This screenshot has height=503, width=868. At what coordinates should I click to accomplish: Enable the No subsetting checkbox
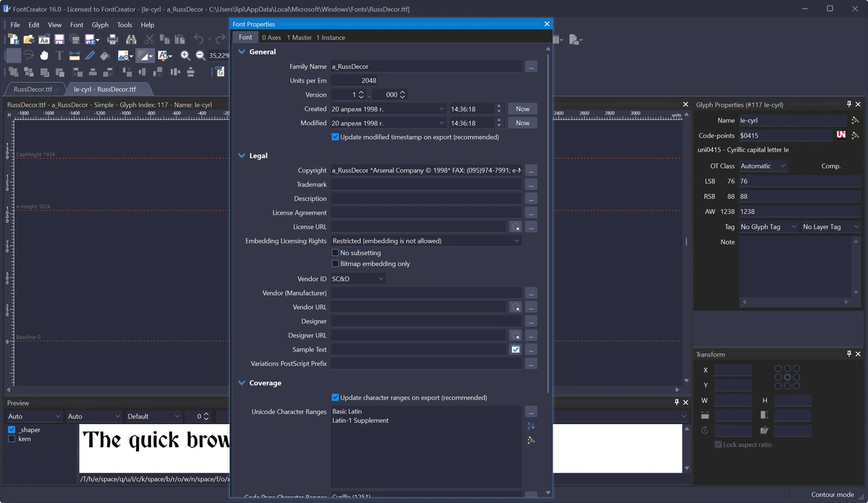pyautogui.click(x=336, y=253)
